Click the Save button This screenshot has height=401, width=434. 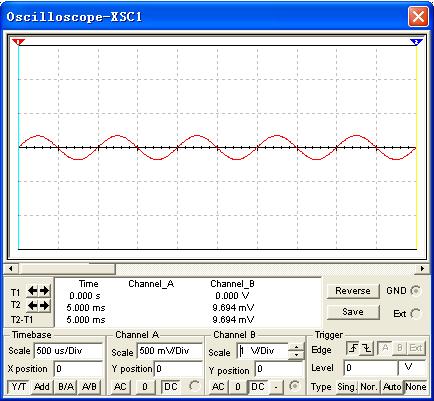click(x=353, y=312)
